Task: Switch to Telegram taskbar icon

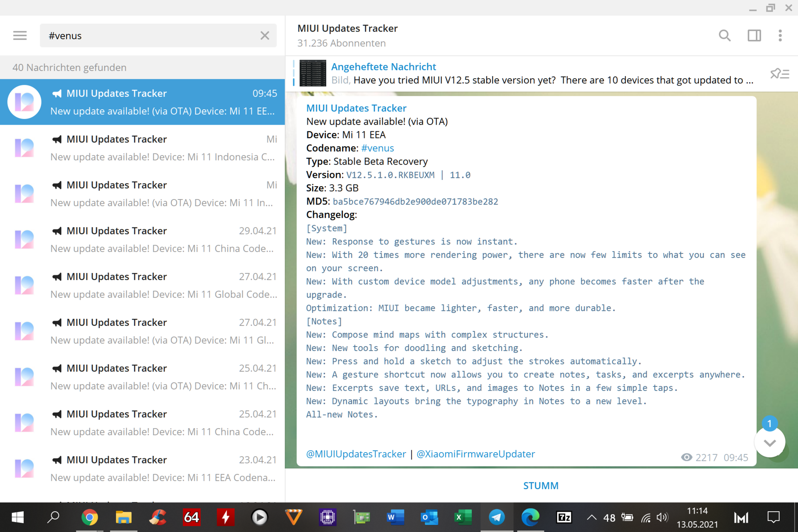Action: (x=497, y=517)
